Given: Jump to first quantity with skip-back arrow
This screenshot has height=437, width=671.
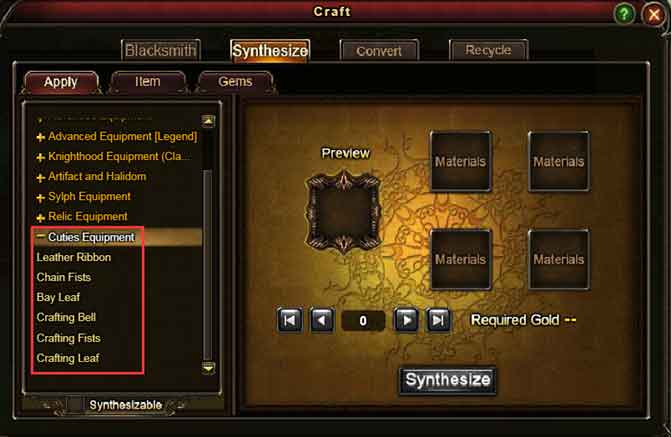Looking at the screenshot, I should click(290, 320).
